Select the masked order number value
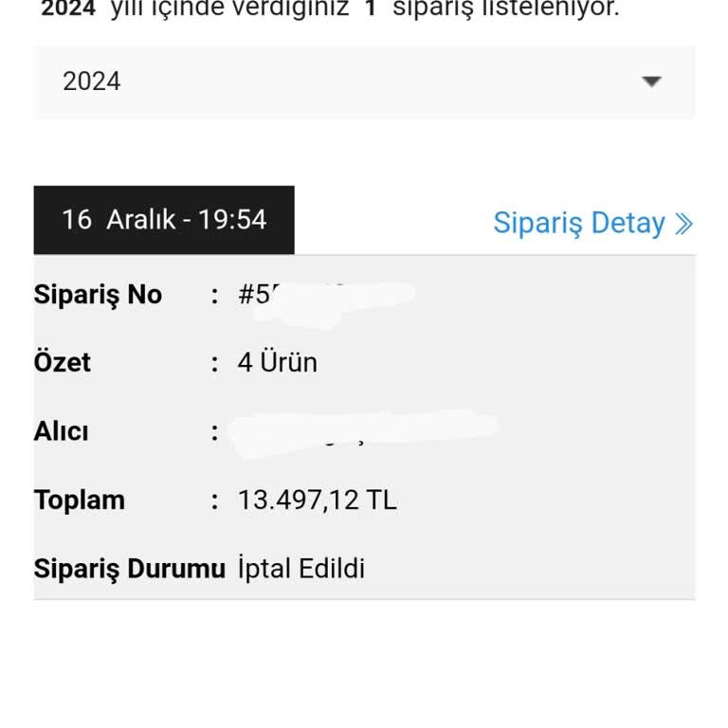Screen dimensions: 728x728 (322, 294)
